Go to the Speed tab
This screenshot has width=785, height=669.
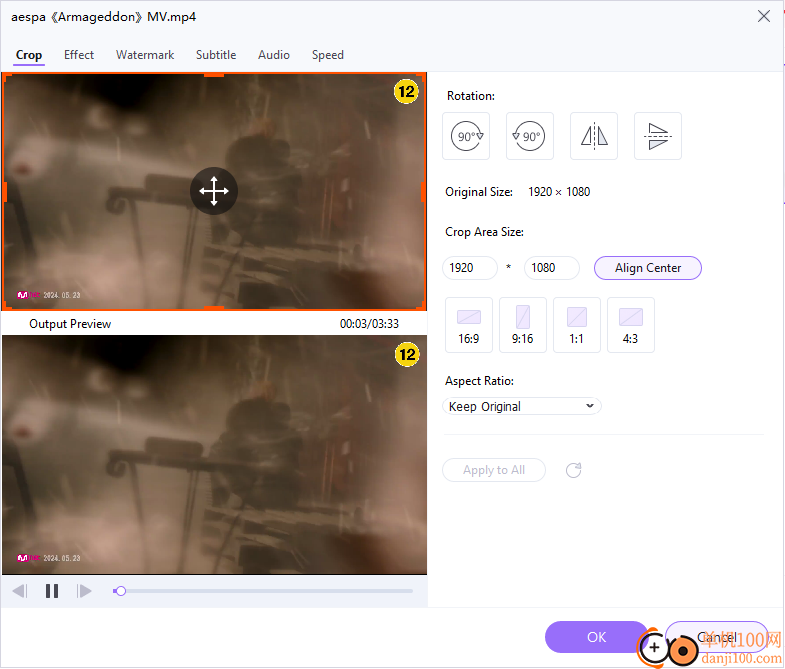click(x=327, y=55)
